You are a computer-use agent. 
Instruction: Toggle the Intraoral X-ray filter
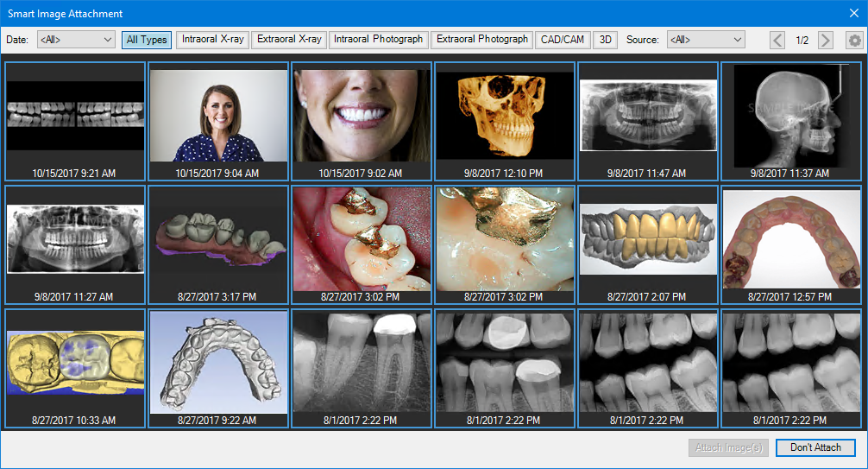coord(212,40)
